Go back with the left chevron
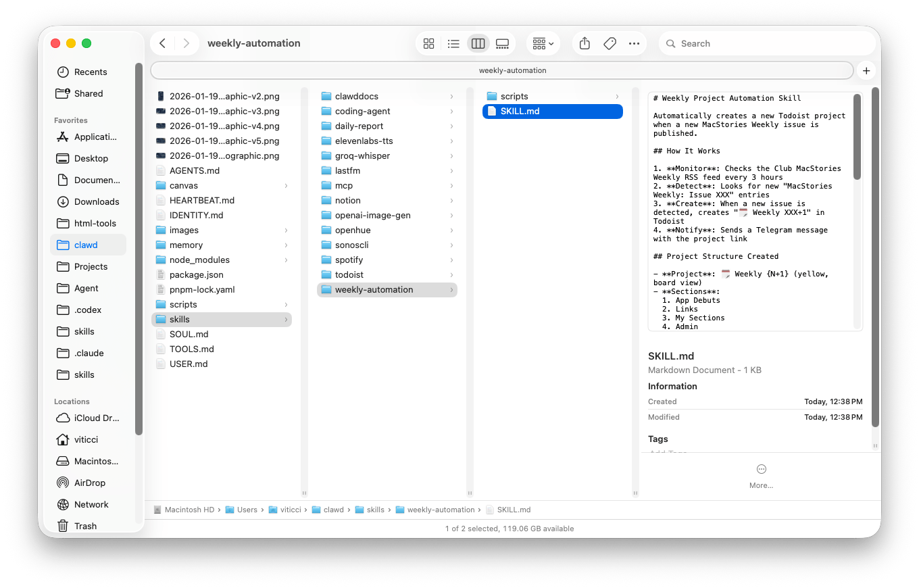Image resolution: width=919 pixels, height=588 pixels. point(163,43)
